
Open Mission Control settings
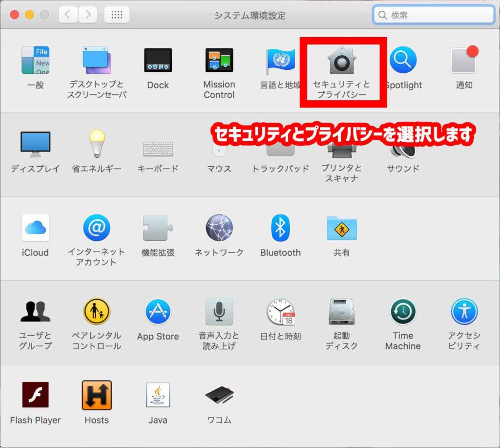pyautogui.click(x=219, y=61)
